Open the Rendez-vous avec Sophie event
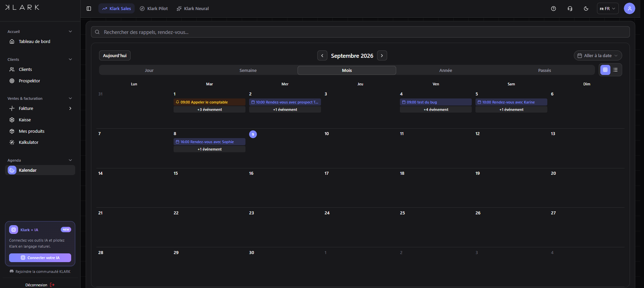This screenshot has width=644, height=288. coord(210,142)
